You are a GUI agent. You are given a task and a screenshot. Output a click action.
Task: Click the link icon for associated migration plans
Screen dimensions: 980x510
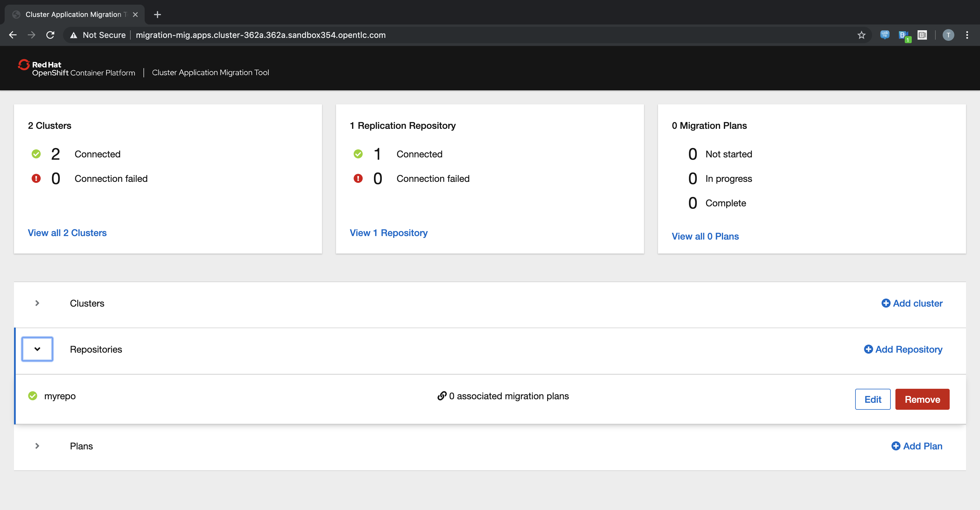(442, 396)
